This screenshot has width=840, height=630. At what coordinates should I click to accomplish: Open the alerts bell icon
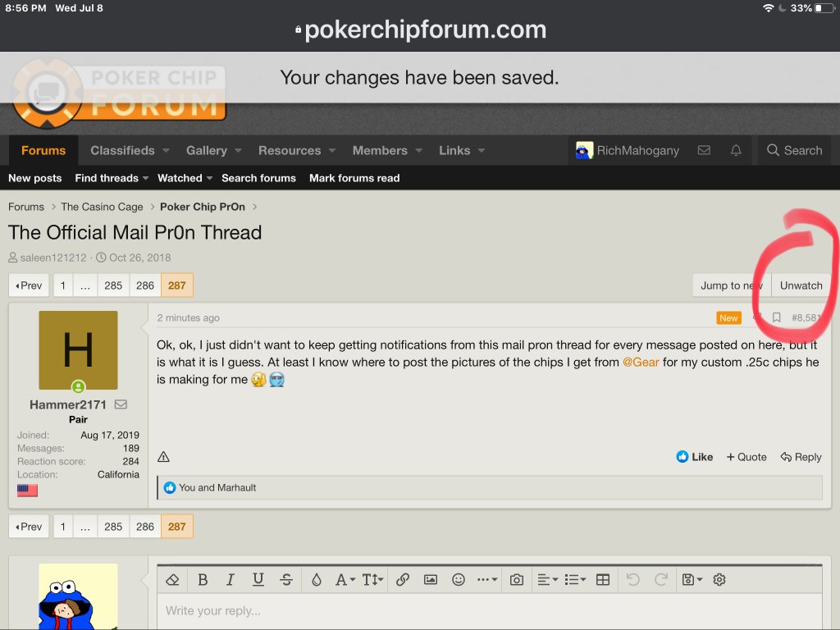coord(736,150)
